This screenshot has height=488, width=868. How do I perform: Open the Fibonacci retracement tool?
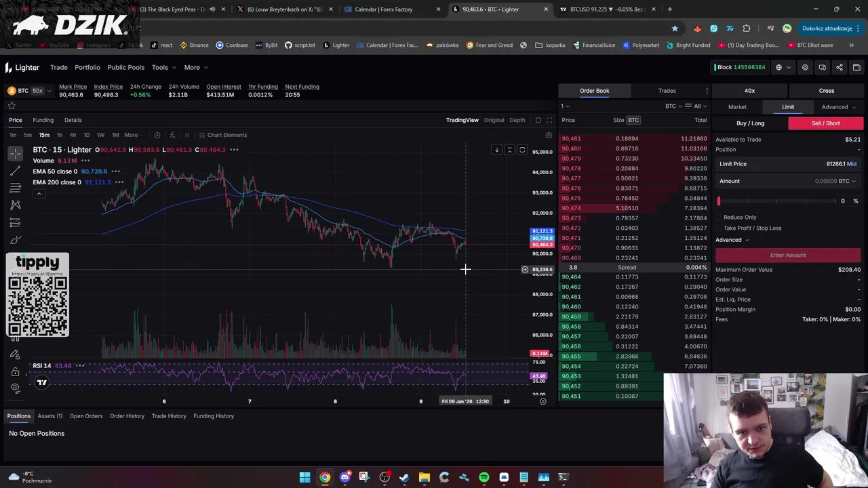pos(16,188)
